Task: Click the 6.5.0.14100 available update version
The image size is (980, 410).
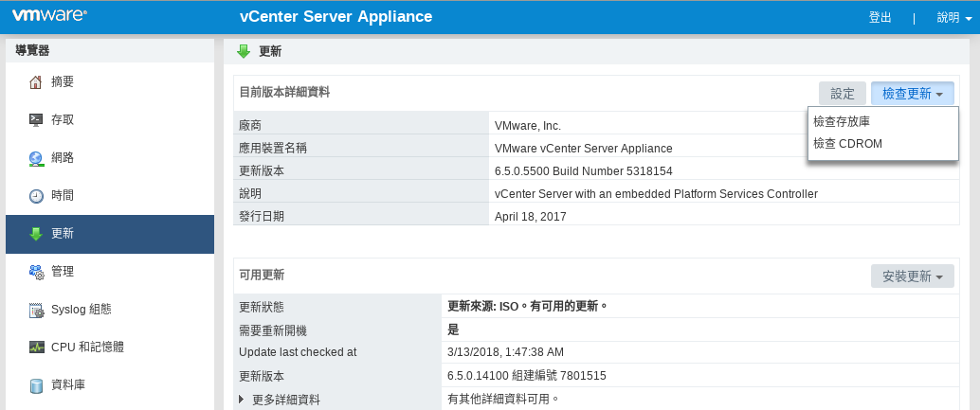Action: point(527,376)
